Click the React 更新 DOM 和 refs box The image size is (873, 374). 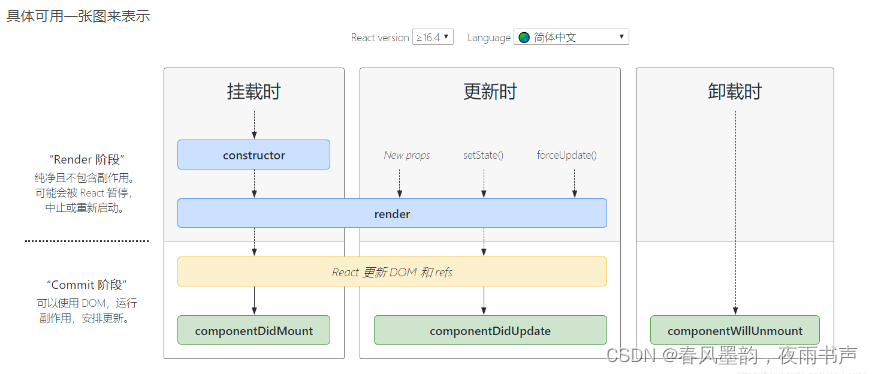point(392,272)
